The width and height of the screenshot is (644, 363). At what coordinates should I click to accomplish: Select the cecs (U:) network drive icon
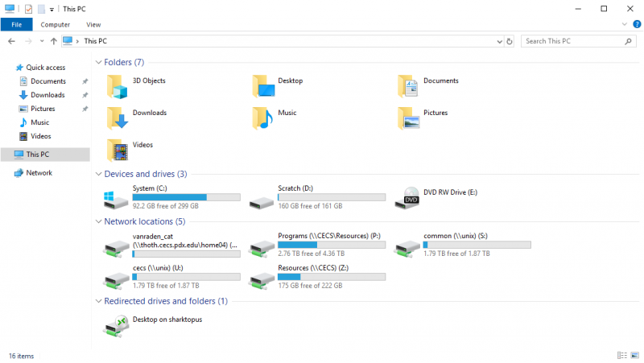click(117, 281)
